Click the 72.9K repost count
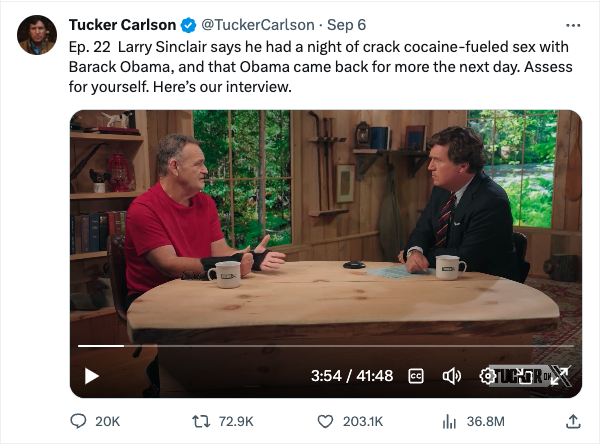 (x=236, y=422)
